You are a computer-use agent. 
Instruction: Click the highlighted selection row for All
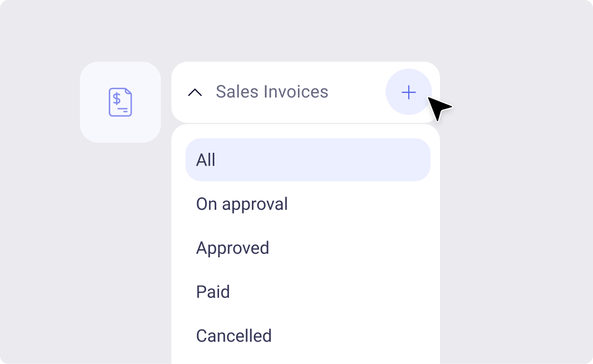click(x=308, y=159)
